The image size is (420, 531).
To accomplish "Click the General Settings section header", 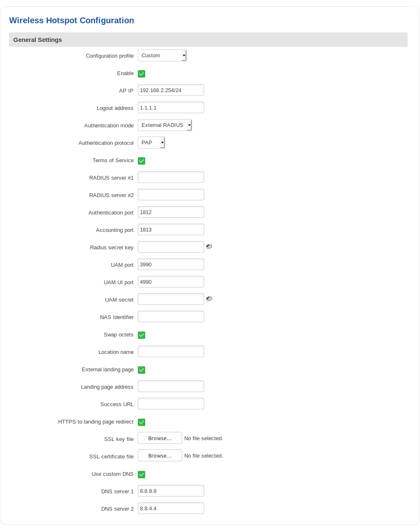I will pos(37,39).
